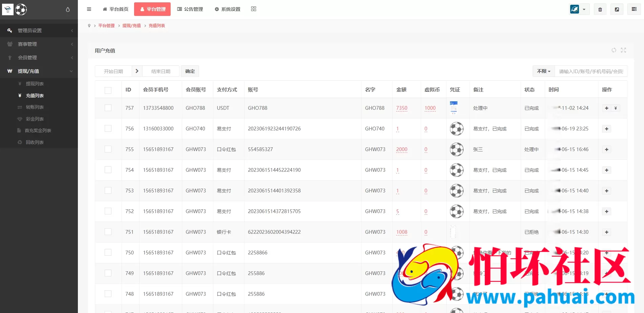Go to 平台首页 tab
The image size is (644, 313).
tap(115, 9)
